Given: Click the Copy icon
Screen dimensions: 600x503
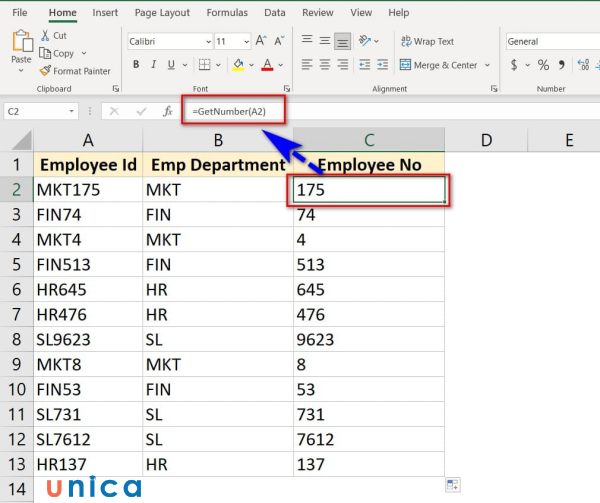Looking at the screenshot, I should point(45,53).
